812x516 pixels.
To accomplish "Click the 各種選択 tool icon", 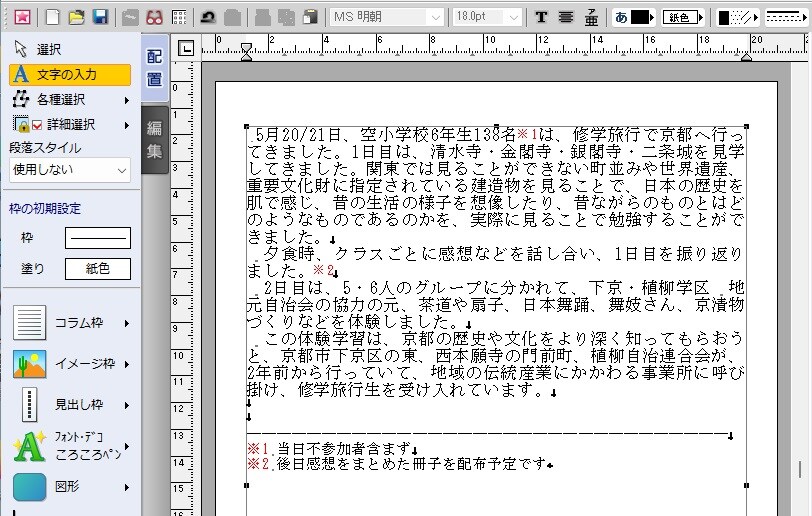I will [21, 99].
